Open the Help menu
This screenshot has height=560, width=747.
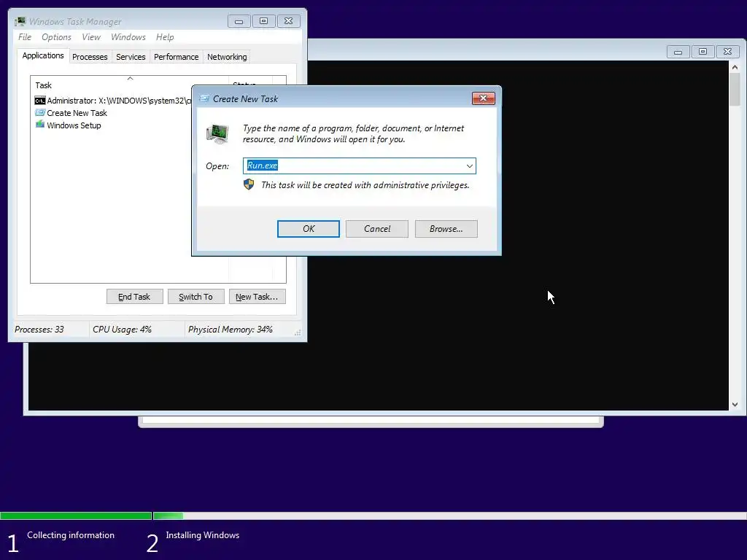[x=165, y=37]
